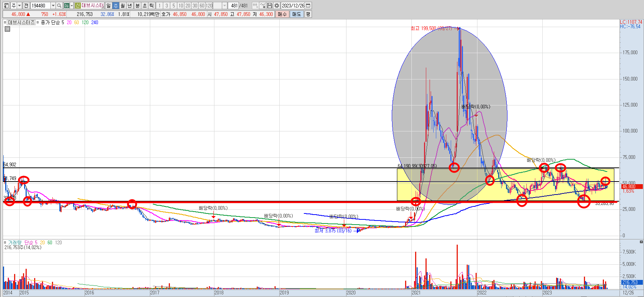Click the 매수 buy button
The image size is (644, 297).
[x=282, y=14]
